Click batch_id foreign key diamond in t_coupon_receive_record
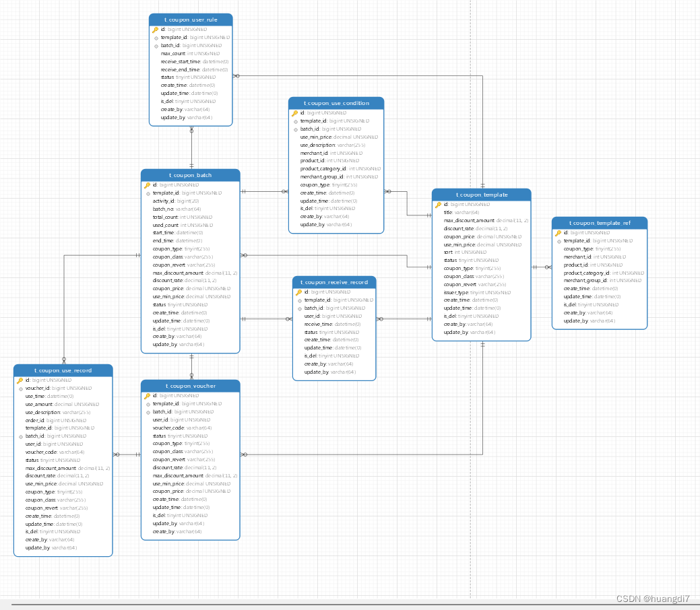The height and width of the screenshot is (610, 700). [300, 309]
